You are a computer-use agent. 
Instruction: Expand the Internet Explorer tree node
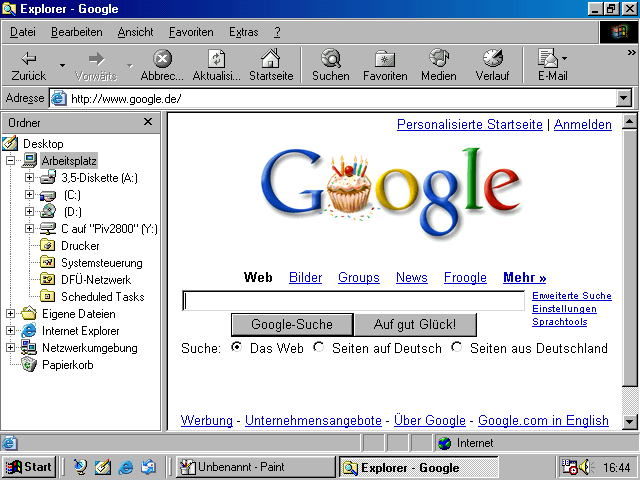tap(11, 331)
